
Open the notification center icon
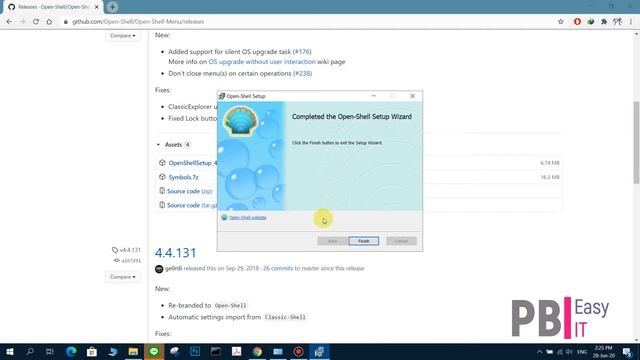pyautogui.click(x=627, y=351)
